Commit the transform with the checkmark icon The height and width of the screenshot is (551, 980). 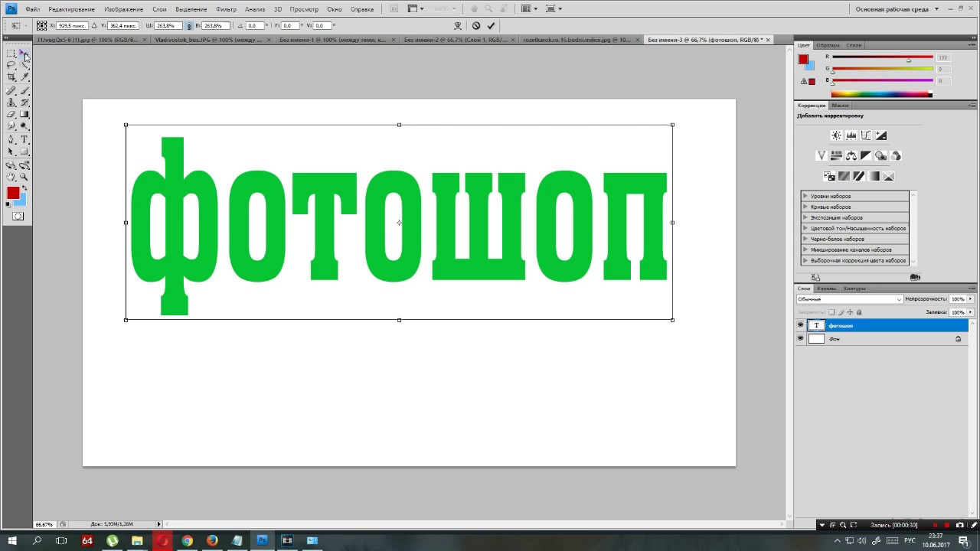[491, 25]
